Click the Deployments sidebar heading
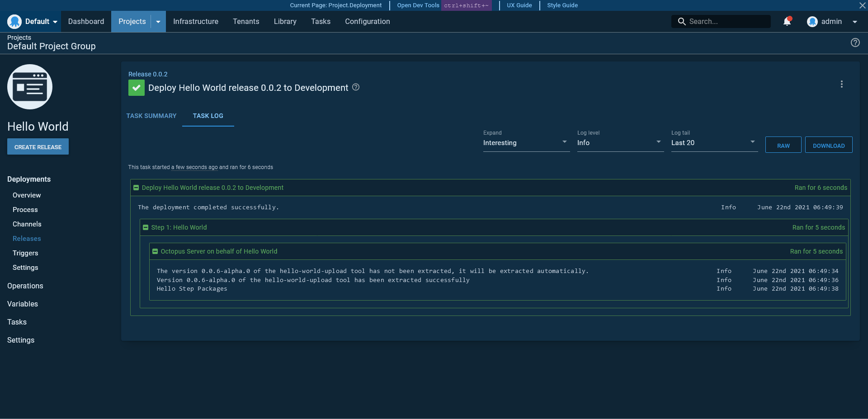The width and height of the screenshot is (868, 419). pyautogui.click(x=29, y=179)
